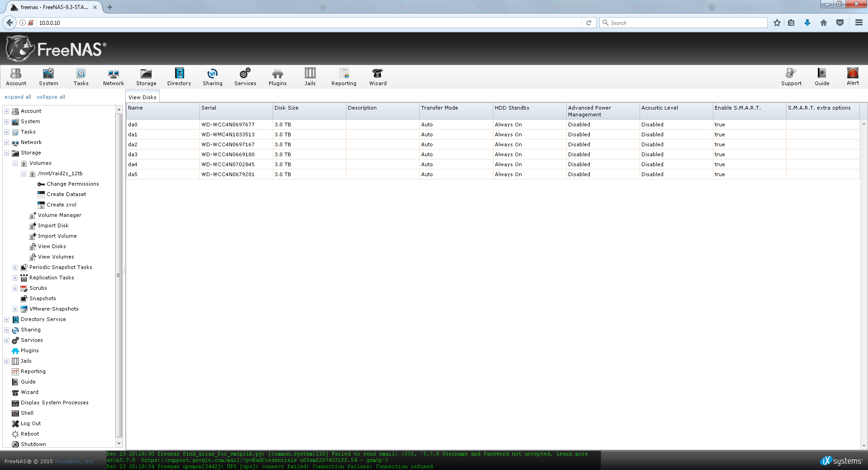Click the expand all link
Screen dimensions: 868x470
click(x=18, y=97)
